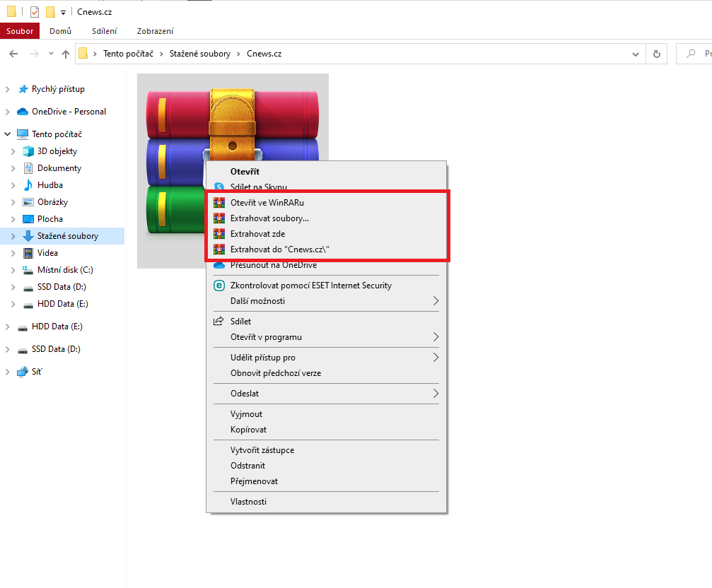Screen dimensions: 712x588
Task: Switch to the 'Domů' ribbon tab
Action: point(60,31)
